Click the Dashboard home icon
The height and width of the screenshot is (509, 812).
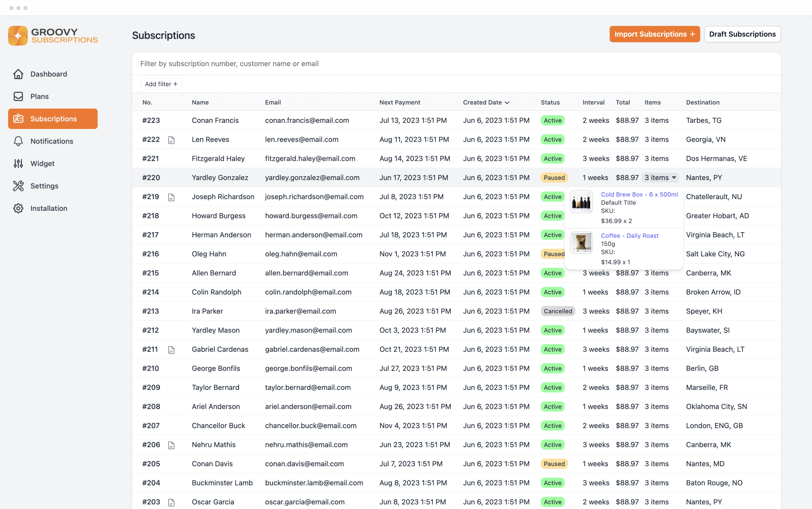coord(18,74)
